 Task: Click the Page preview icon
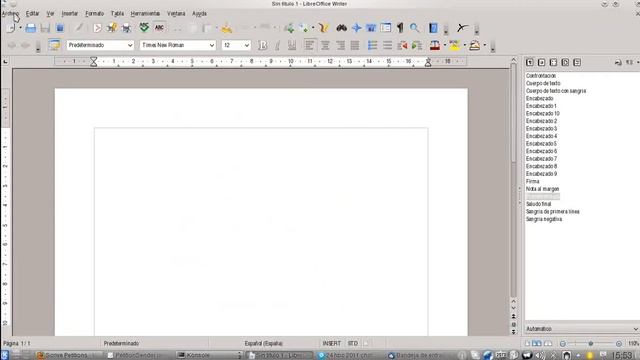[126, 28]
